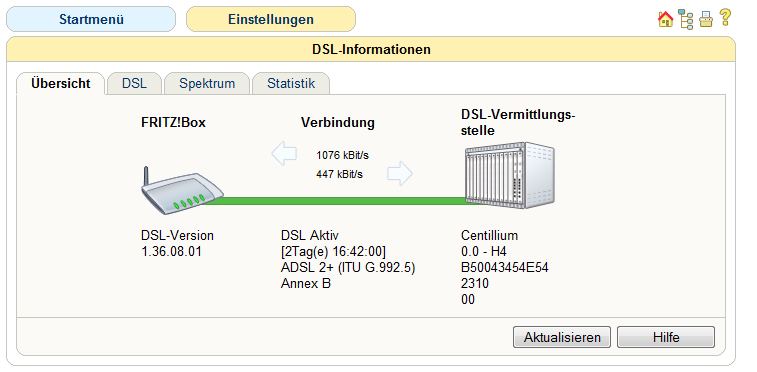757x372 pixels.
Task: Click the FRITZ!Box router image
Action: [x=182, y=191]
